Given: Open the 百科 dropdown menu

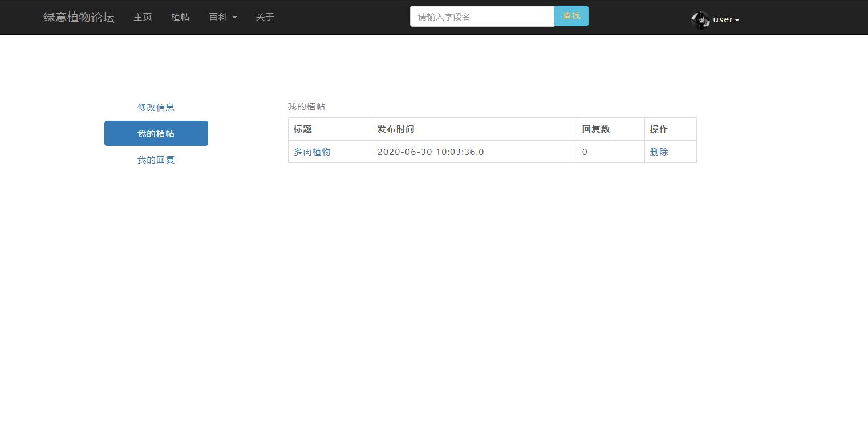Looking at the screenshot, I should point(222,17).
